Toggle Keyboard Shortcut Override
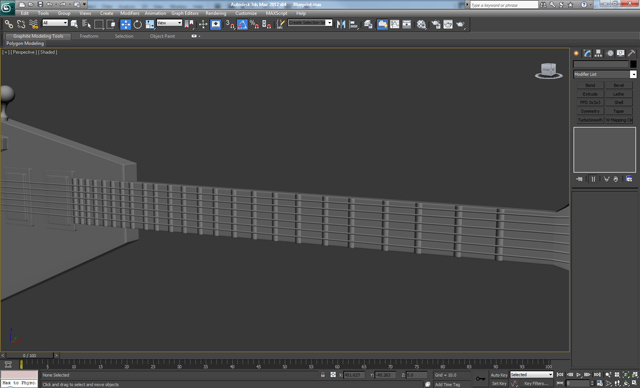Viewport: 640px width, 388px height. [216, 24]
